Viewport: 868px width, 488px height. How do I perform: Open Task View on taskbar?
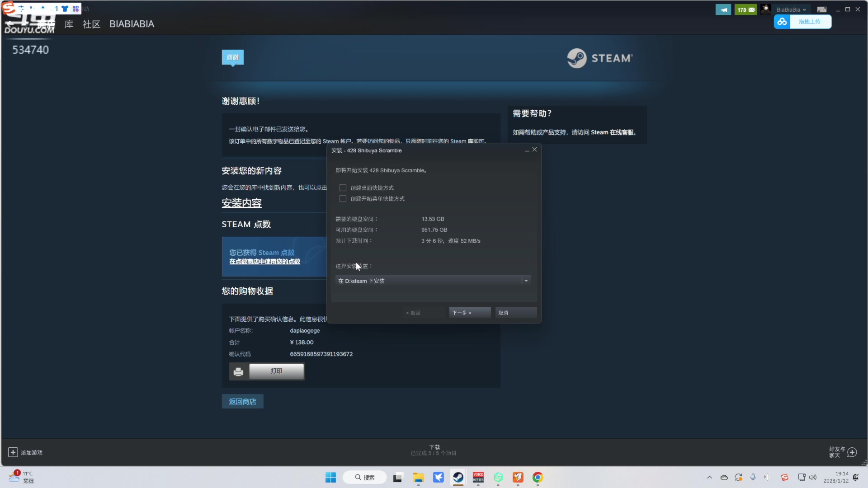pos(398,478)
